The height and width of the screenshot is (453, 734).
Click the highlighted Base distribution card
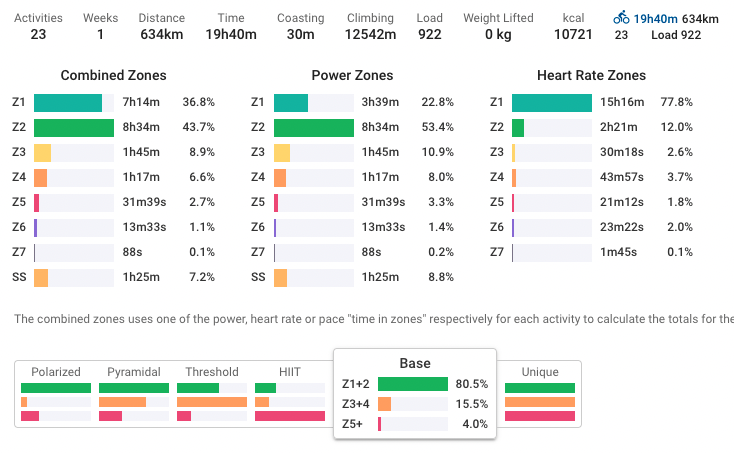[415, 392]
